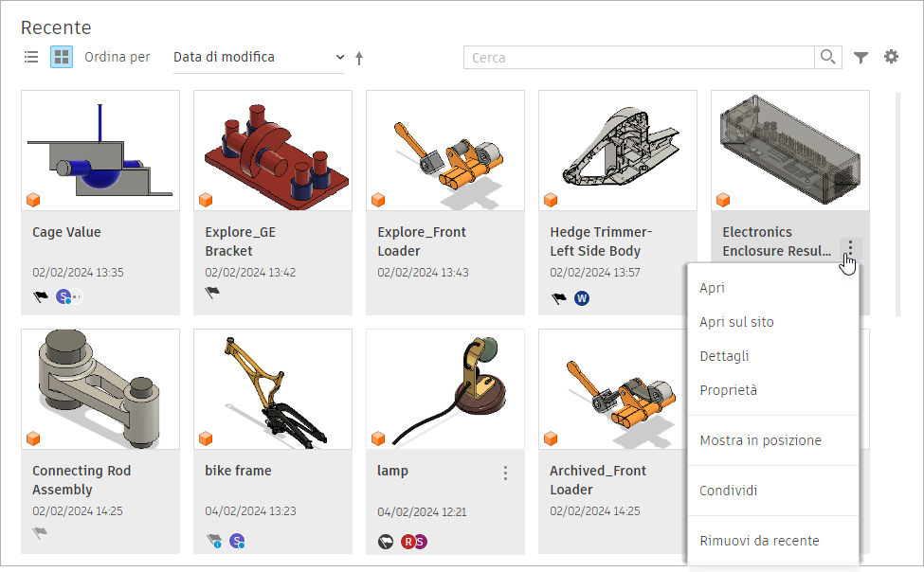Click the Cage Value title text

[66, 232]
